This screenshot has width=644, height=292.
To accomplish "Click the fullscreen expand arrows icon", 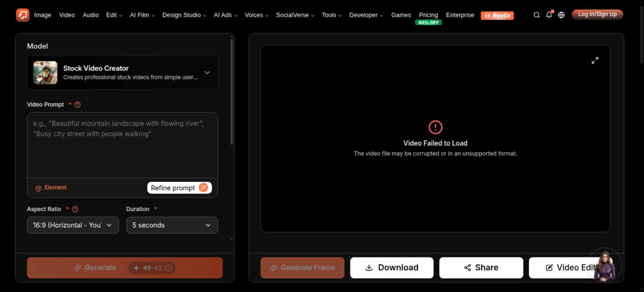I will pyautogui.click(x=595, y=60).
